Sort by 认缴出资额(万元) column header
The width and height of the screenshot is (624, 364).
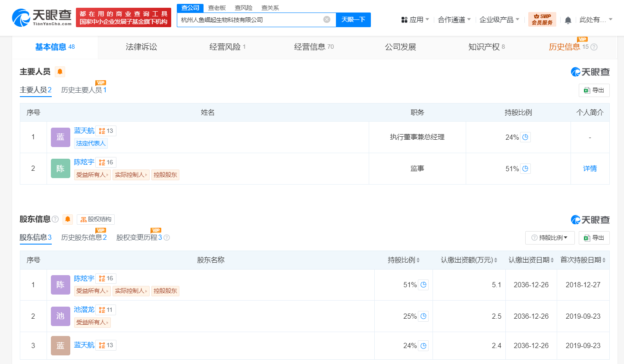(x=469, y=260)
